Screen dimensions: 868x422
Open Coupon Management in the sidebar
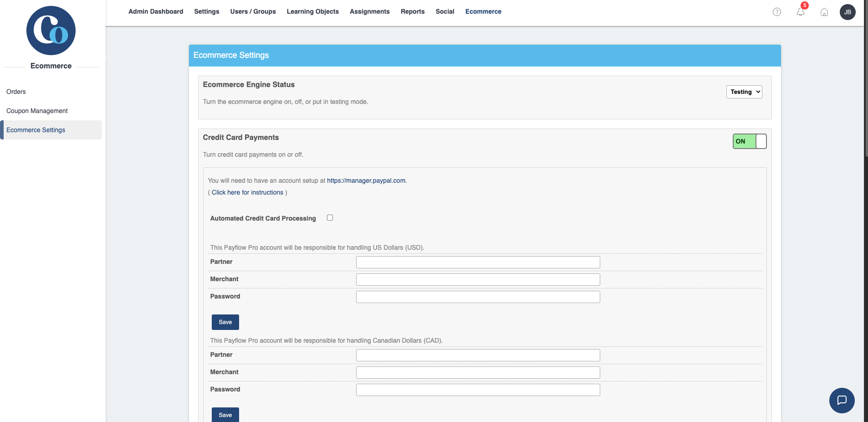point(37,111)
